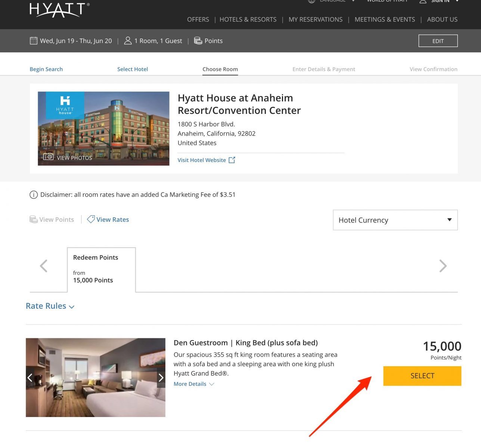This screenshot has height=448, width=481.
Task: Click the disclaimer info icon
Action: pyautogui.click(x=34, y=195)
